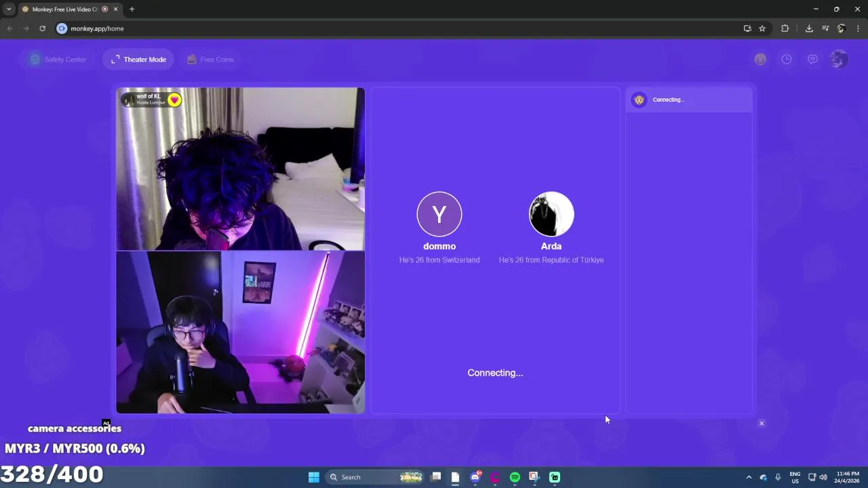This screenshot has width=868, height=488.
Task: Click Connecting... in chat panel header
Action: (669, 100)
